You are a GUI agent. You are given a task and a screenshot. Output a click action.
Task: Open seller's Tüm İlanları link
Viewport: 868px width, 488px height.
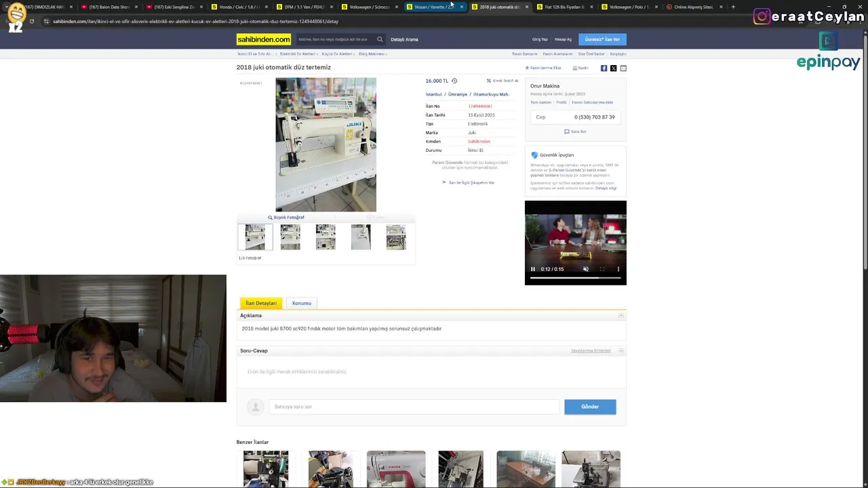pos(540,102)
